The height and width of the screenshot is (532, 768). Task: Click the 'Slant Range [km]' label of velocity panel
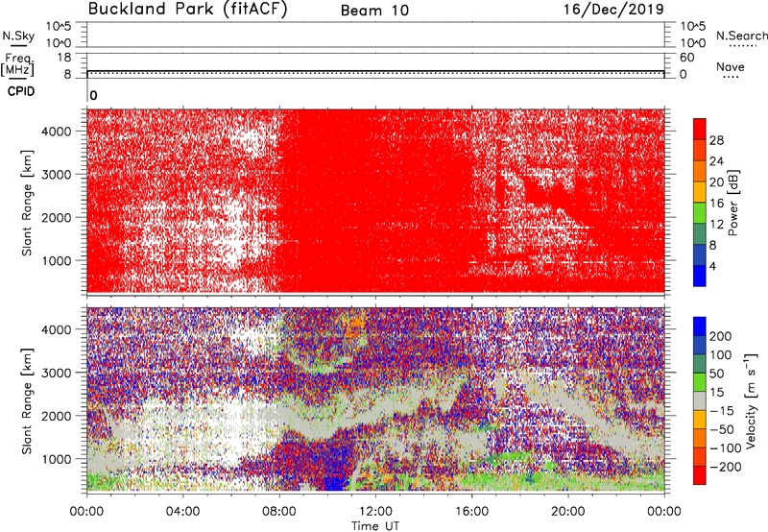(x=27, y=401)
